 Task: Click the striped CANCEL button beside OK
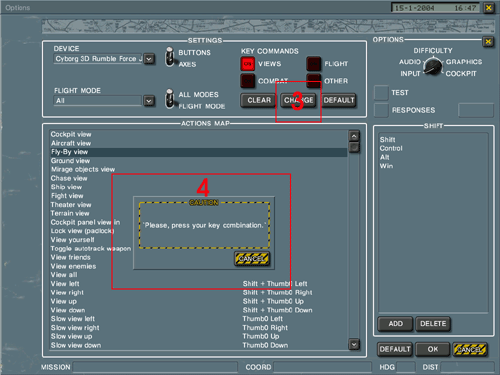click(x=470, y=349)
